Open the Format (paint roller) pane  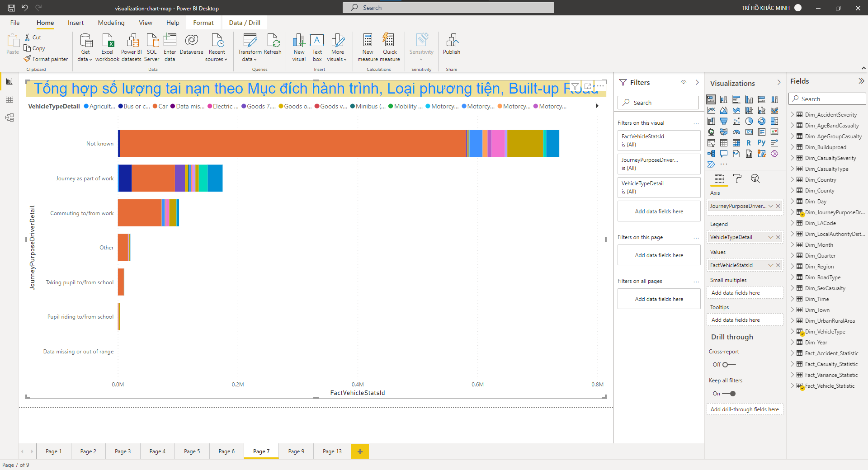click(x=737, y=179)
